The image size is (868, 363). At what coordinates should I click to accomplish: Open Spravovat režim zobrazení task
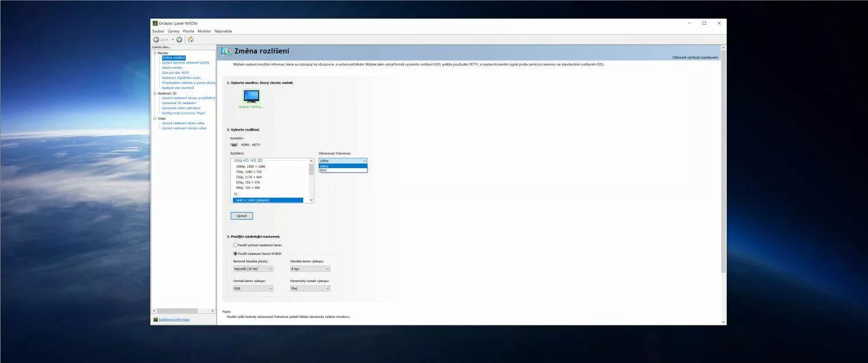(181, 108)
